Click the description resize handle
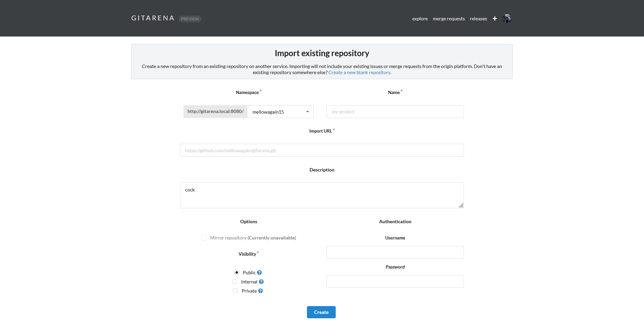The height and width of the screenshot is (323, 644). tap(461, 205)
